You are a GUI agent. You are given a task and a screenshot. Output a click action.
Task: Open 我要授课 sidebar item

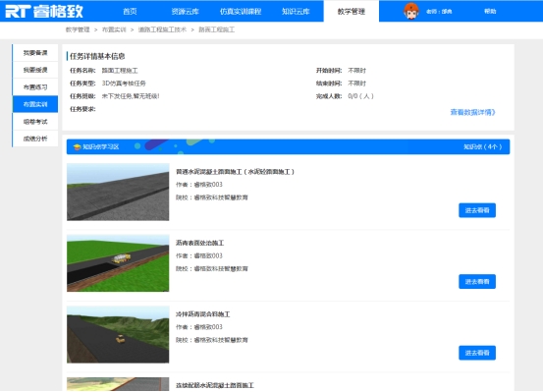click(x=35, y=70)
